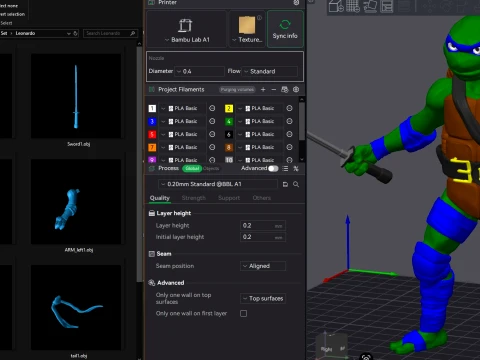The image size is (480, 360).
Task: Search process settings with magnifier icon
Action: (296, 184)
